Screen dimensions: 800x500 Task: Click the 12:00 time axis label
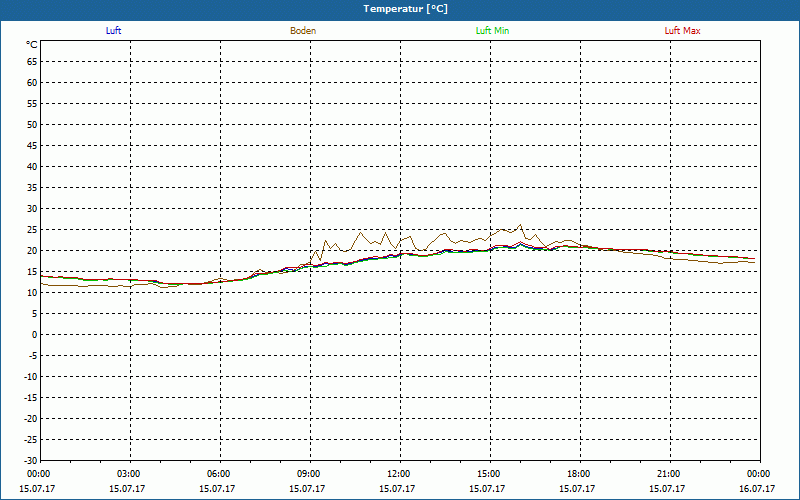397,474
